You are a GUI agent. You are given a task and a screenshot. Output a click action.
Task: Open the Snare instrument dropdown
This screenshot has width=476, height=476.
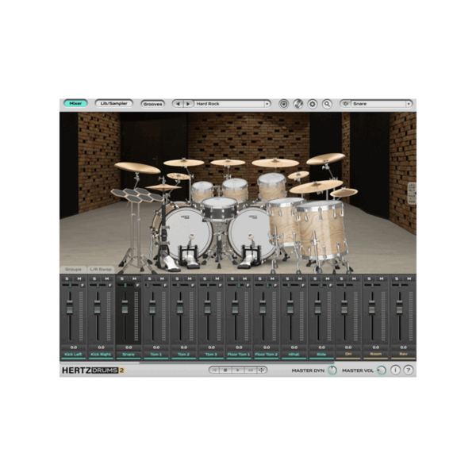point(409,104)
